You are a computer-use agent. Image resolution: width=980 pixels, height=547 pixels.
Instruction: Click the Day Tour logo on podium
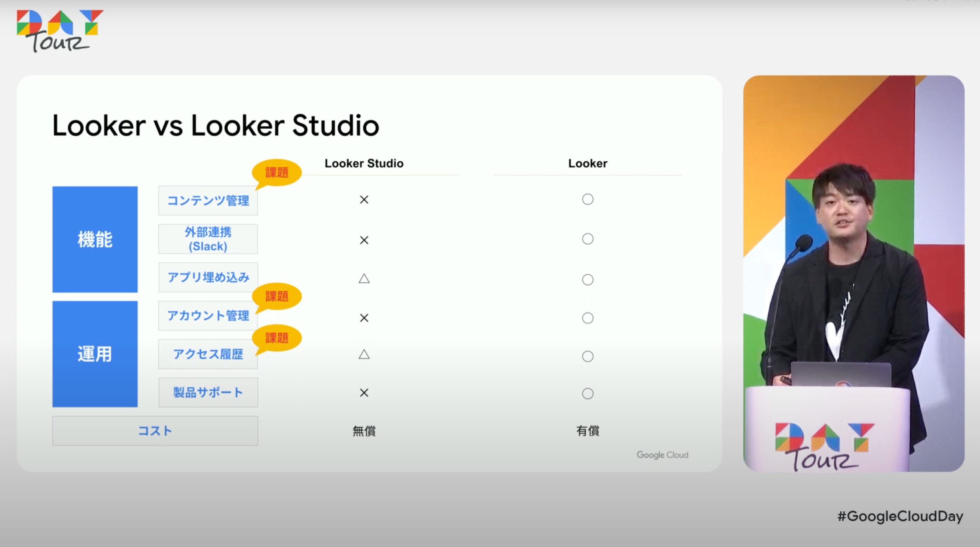click(824, 445)
